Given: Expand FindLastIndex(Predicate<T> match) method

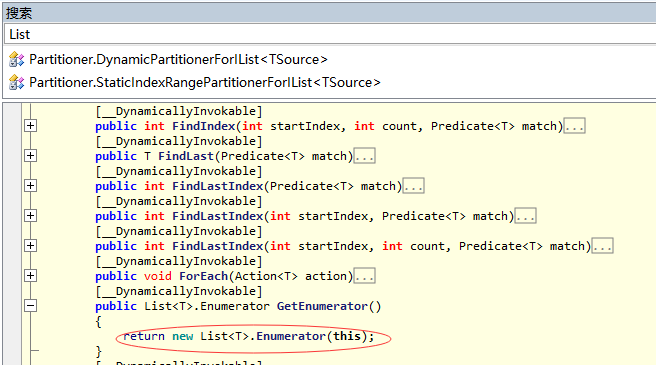Looking at the screenshot, I should click(31, 186).
